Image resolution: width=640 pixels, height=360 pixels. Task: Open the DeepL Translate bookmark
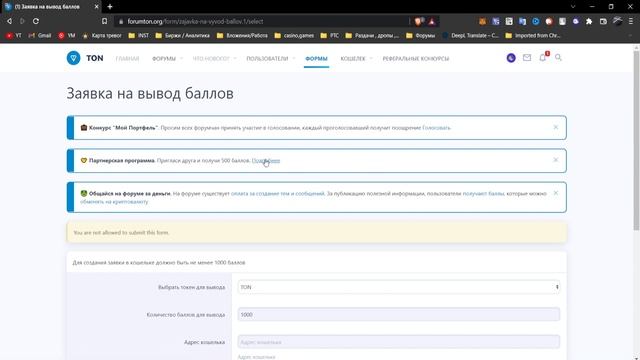point(470,36)
